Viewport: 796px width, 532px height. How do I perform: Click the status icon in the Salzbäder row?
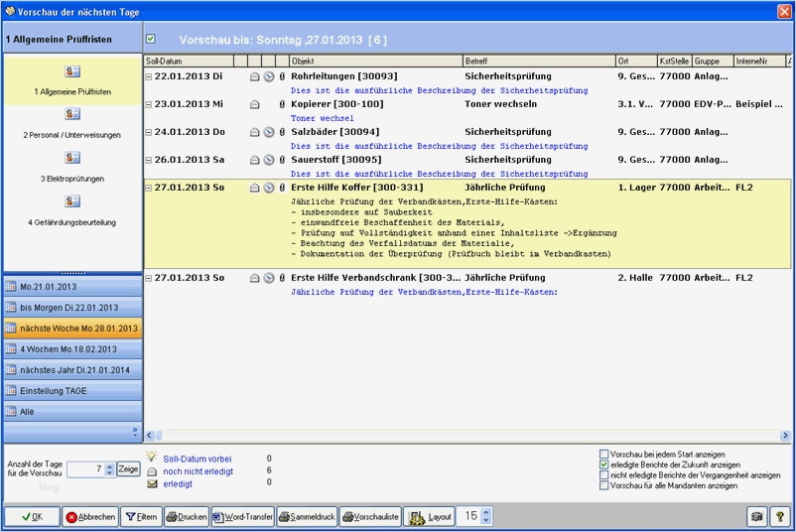254,132
